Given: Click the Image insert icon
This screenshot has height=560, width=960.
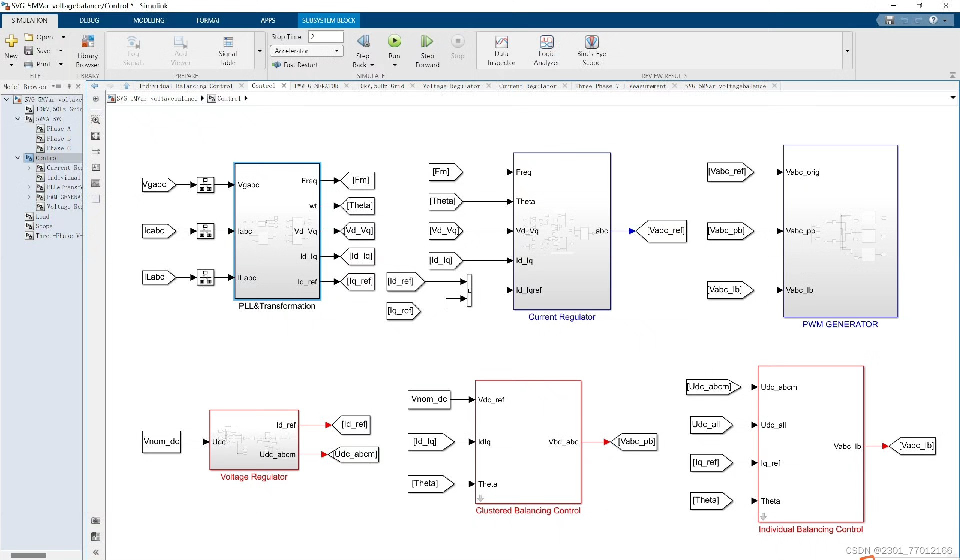Looking at the screenshot, I should tap(96, 183).
